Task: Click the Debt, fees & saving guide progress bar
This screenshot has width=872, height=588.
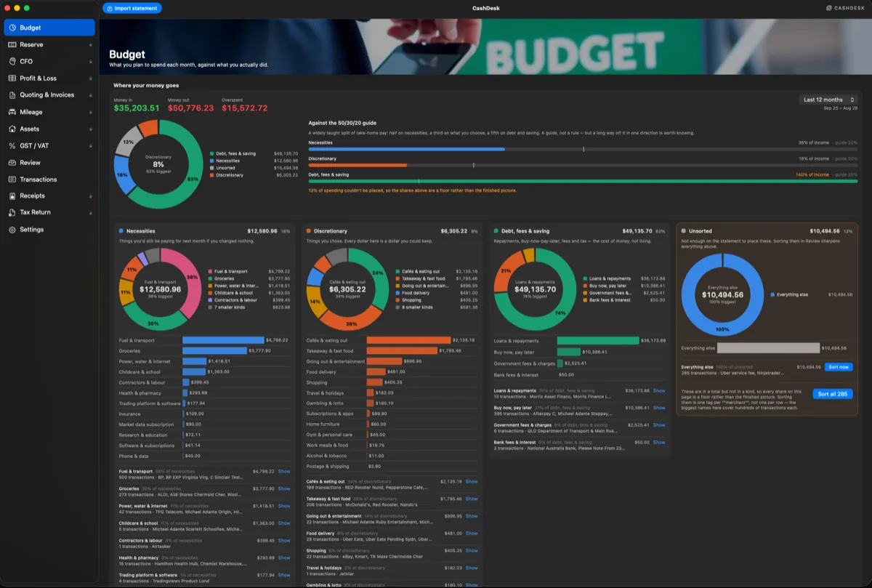Action: coord(583,181)
